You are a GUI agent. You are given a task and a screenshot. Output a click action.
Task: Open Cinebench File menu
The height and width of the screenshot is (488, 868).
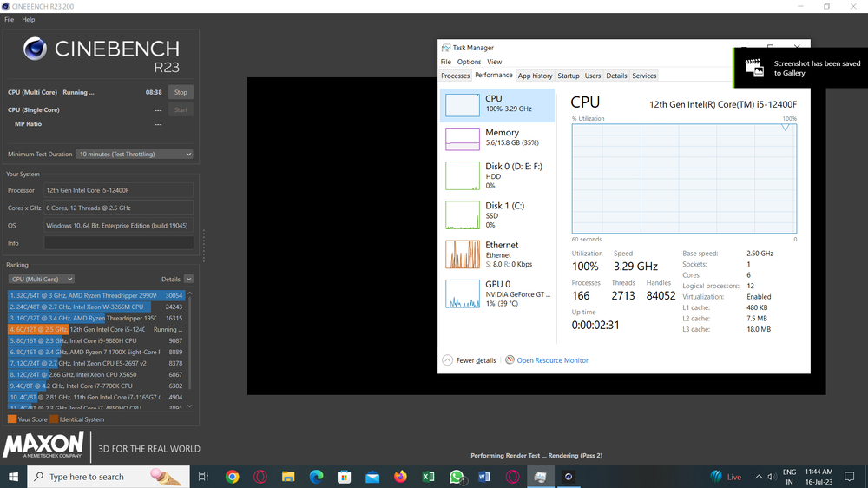coord(10,19)
